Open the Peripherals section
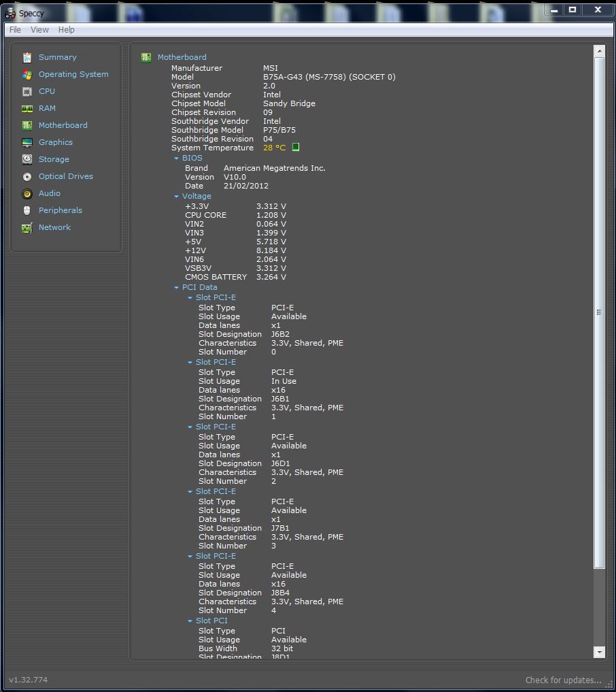 tap(61, 210)
